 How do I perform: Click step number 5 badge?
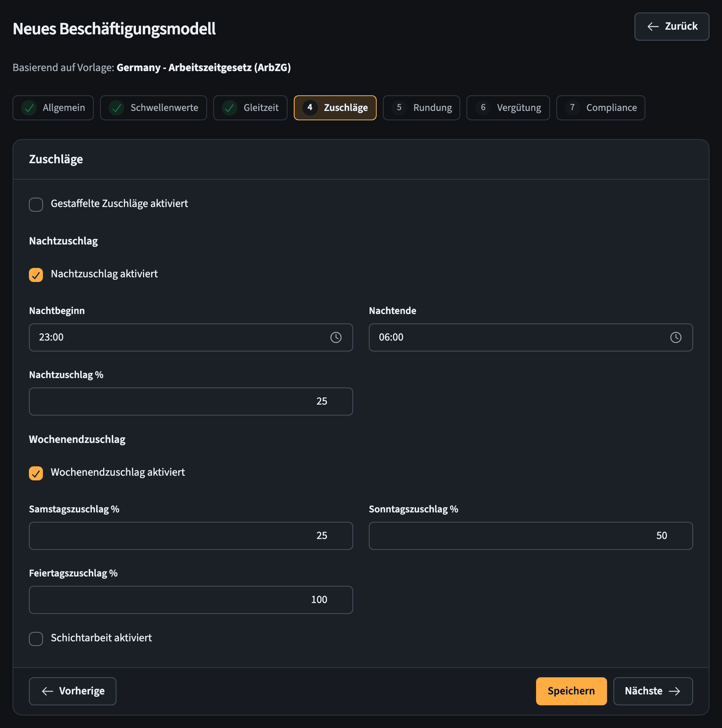[x=399, y=108]
